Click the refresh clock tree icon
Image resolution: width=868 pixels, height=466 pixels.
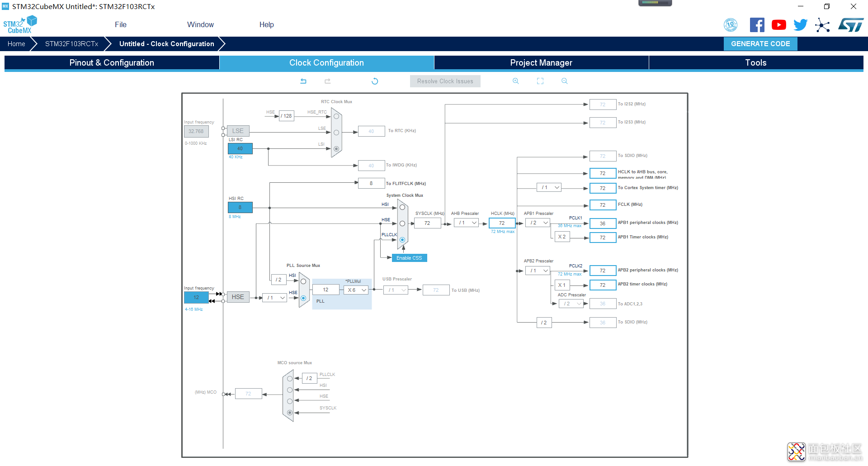tap(375, 81)
